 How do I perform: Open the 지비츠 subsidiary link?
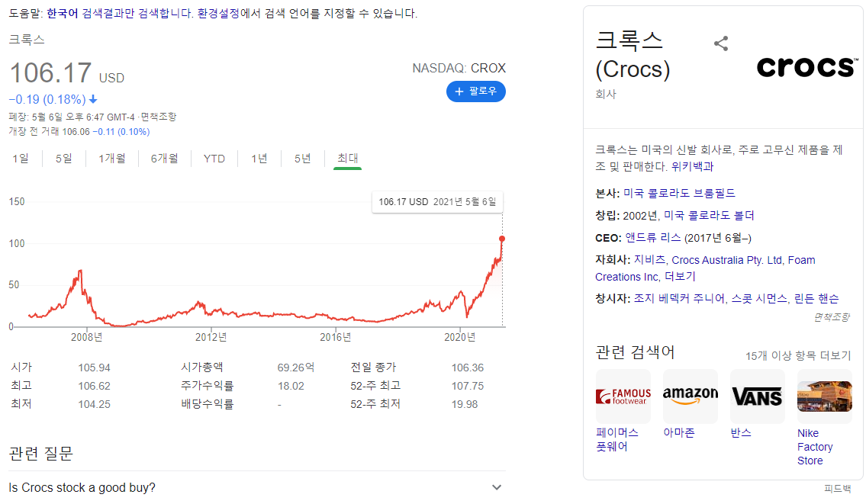(x=649, y=260)
